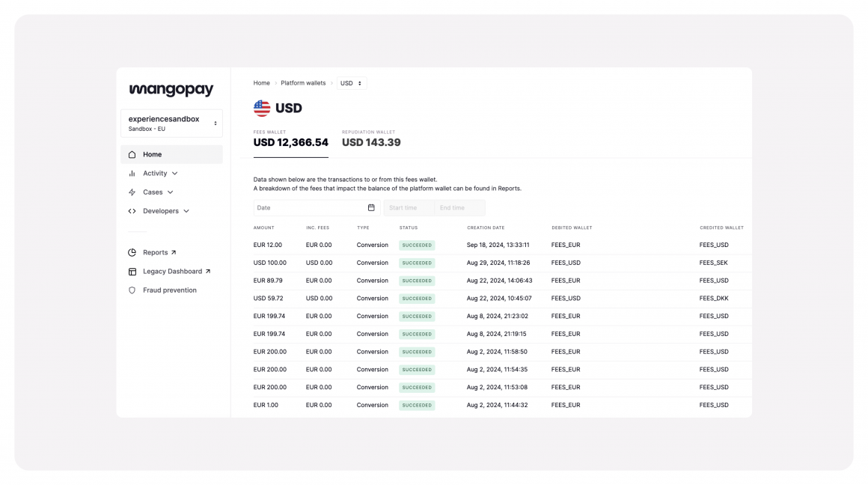Image resolution: width=868 pixels, height=485 pixels.
Task: Click the Developers code brackets icon
Action: point(132,211)
